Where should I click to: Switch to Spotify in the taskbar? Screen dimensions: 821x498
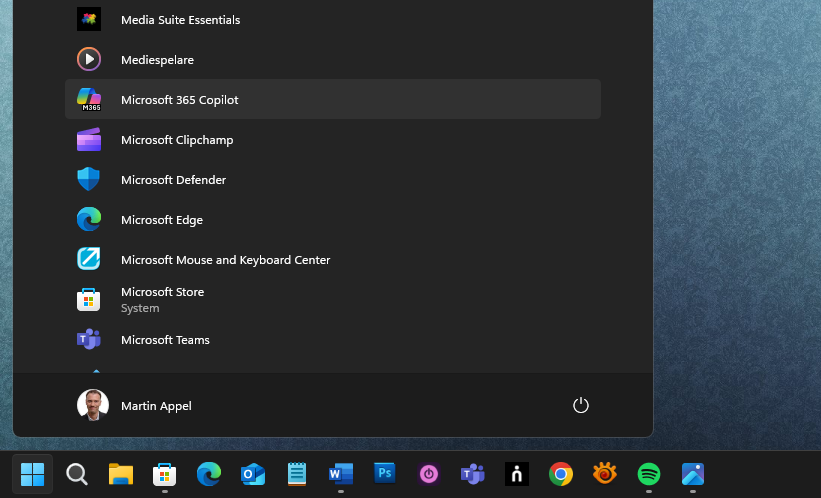click(x=649, y=474)
